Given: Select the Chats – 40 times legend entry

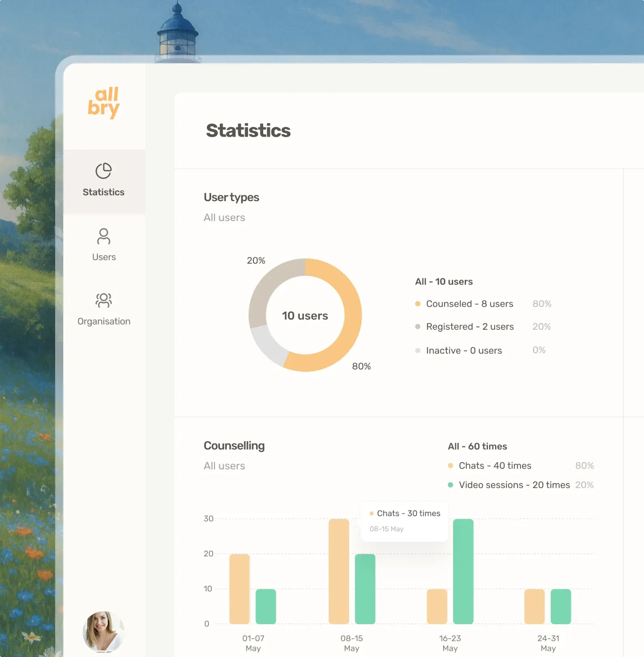Looking at the screenshot, I should [495, 466].
